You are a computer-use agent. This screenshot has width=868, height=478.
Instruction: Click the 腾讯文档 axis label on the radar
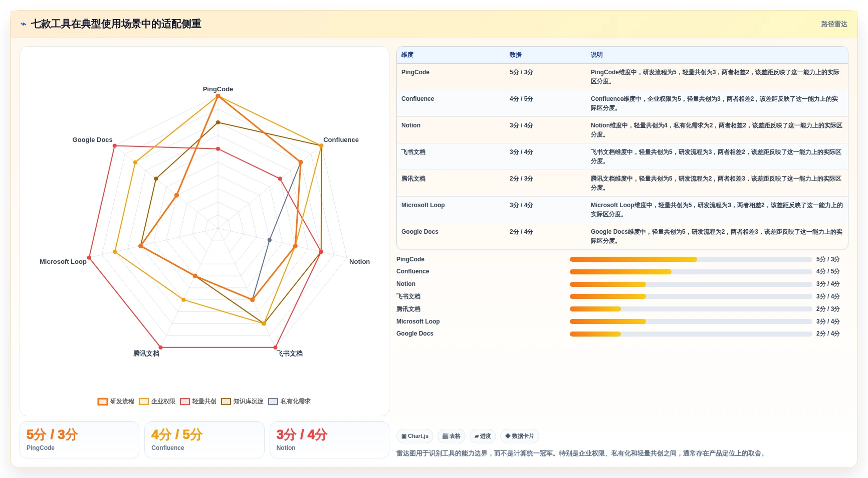click(146, 354)
